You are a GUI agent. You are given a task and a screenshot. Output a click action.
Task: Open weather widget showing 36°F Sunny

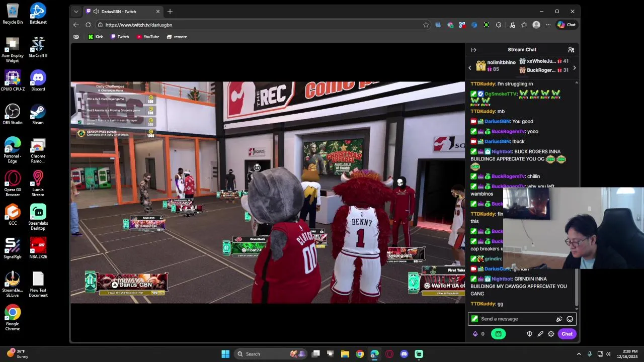pyautogui.click(x=18, y=354)
